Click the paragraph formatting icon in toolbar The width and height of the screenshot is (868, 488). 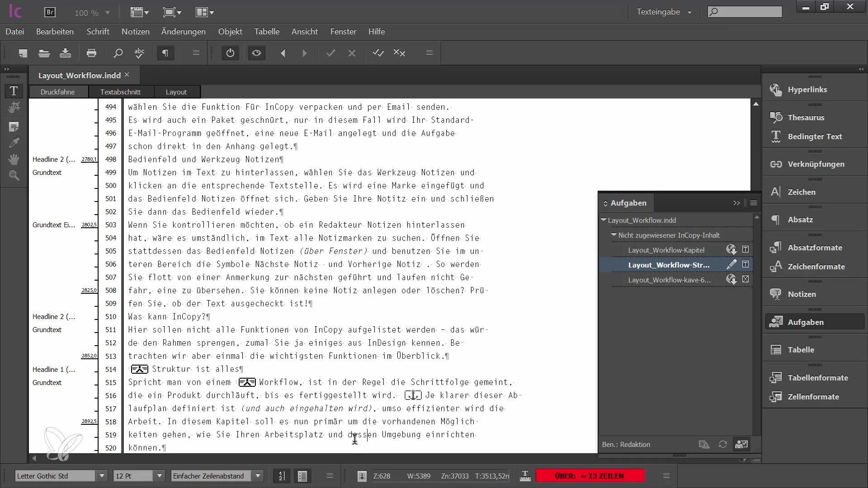pyautogui.click(x=165, y=53)
